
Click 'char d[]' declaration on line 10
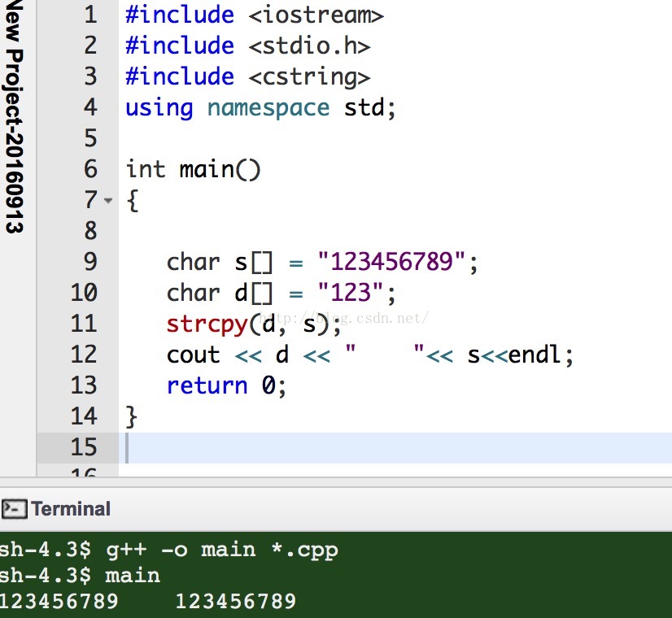[220, 293]
